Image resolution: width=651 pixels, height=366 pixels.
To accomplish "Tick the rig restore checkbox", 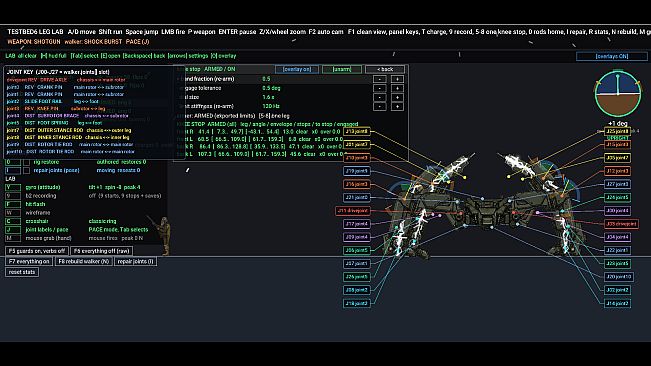I will 27,162.
